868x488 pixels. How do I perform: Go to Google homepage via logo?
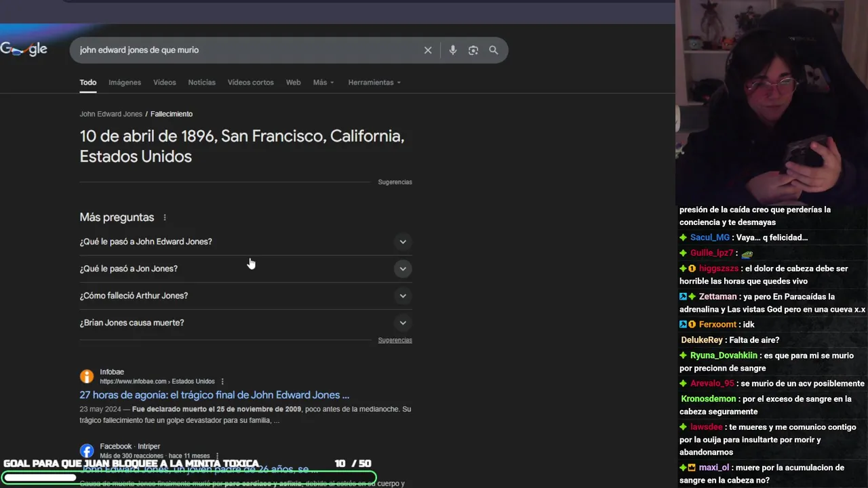(x=24, y=49)
